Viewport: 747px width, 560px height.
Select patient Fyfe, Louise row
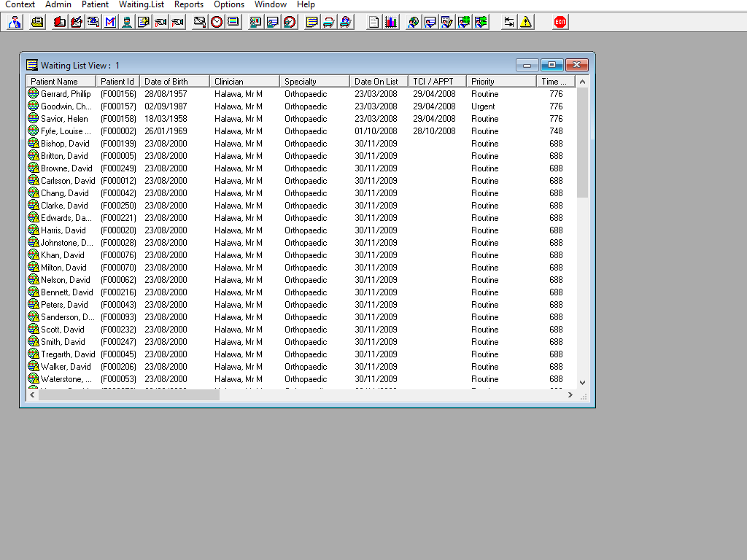pyautogui.click(x=301, y=131)
